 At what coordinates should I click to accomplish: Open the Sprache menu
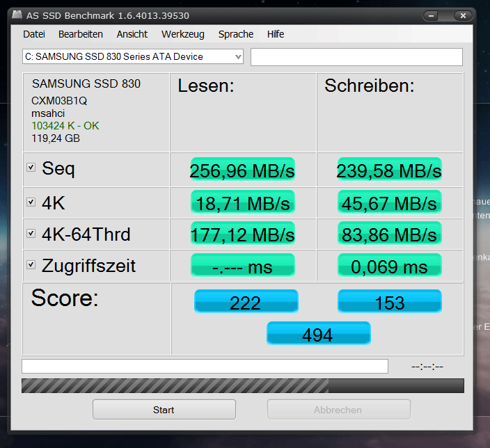(236, 34)
